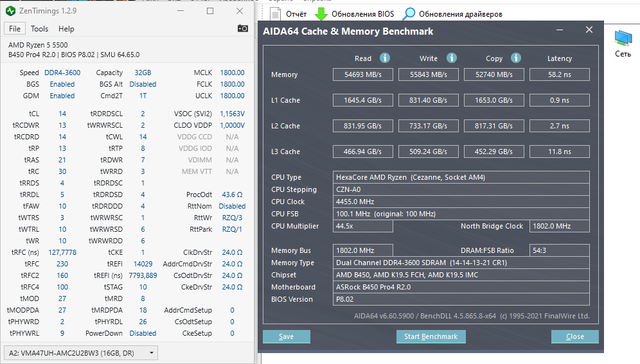
Task: Open the Help menu in ZenTimings
Action: [66, 28]
